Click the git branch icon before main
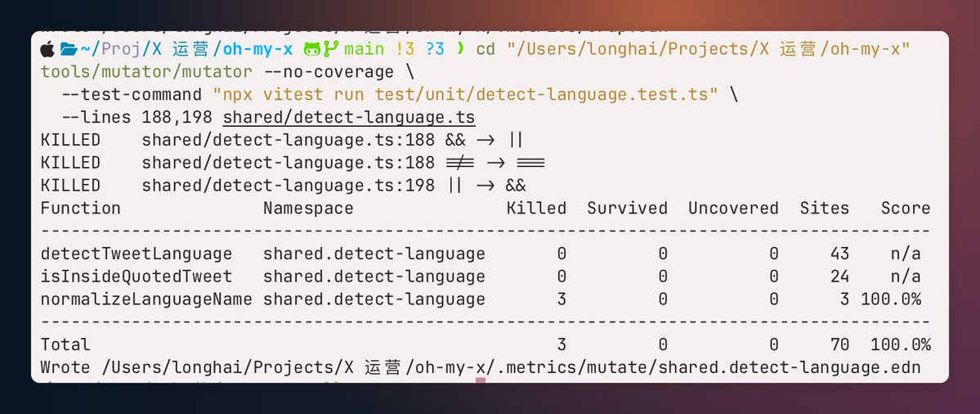 tap(331, 49)
